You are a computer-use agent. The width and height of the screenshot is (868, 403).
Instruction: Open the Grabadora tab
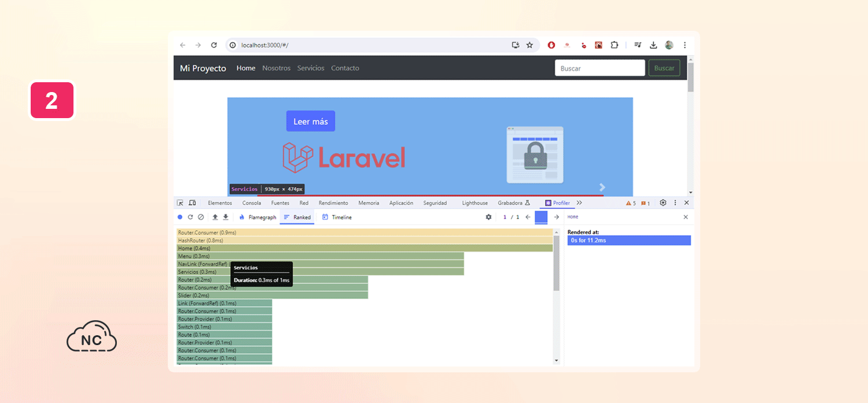[514, 203]
